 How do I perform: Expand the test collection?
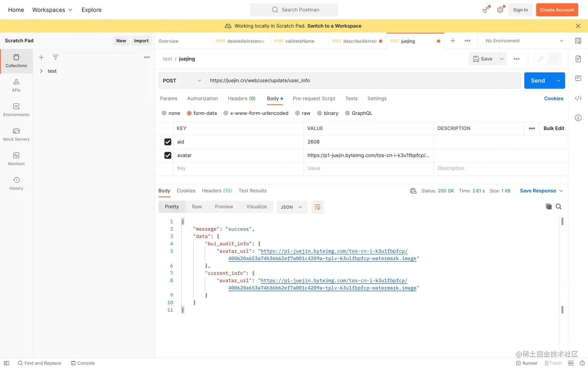coord(41,71)
